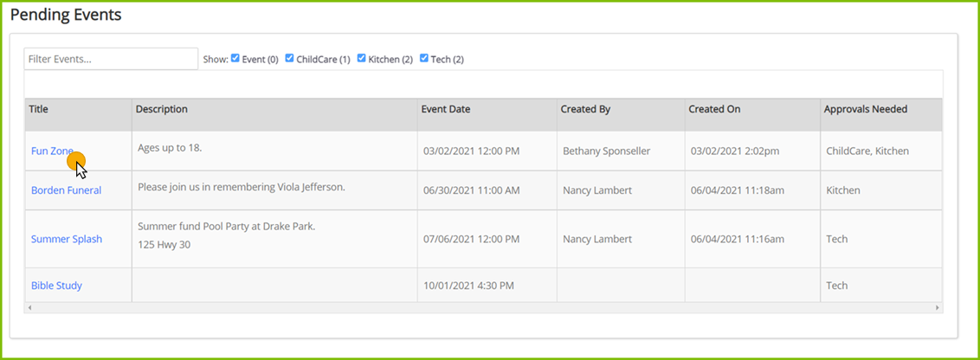Open the Borden Funeral event

[x=66, y=190]
